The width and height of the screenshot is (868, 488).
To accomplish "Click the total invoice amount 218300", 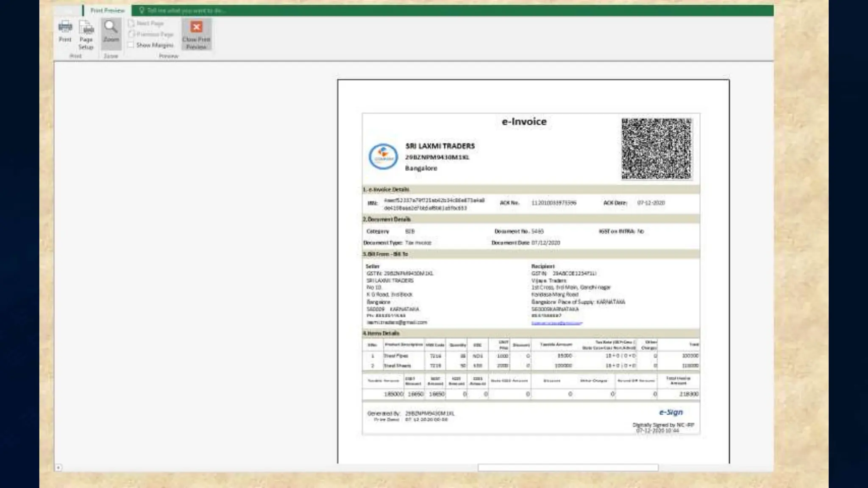I will pos(688,394).
